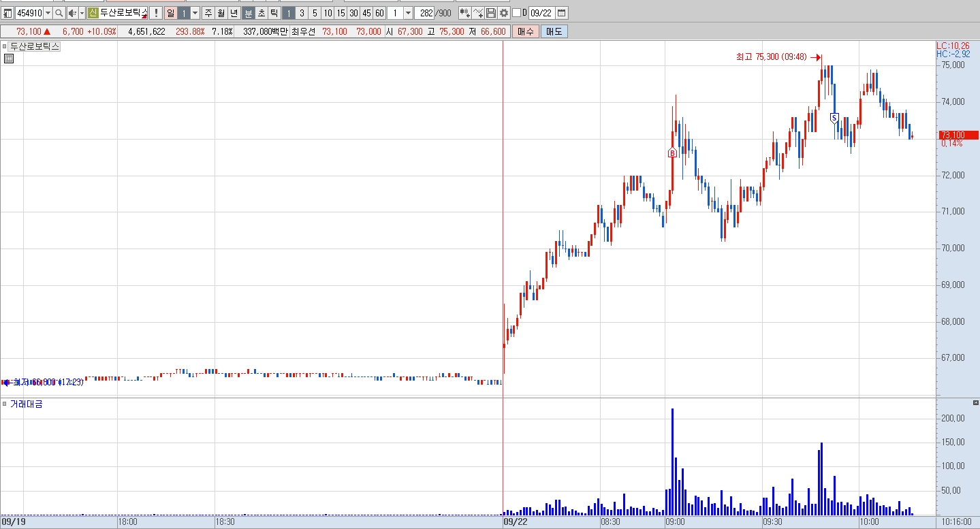Click the 10:16:00 clock at axis corner

[955, 522]
